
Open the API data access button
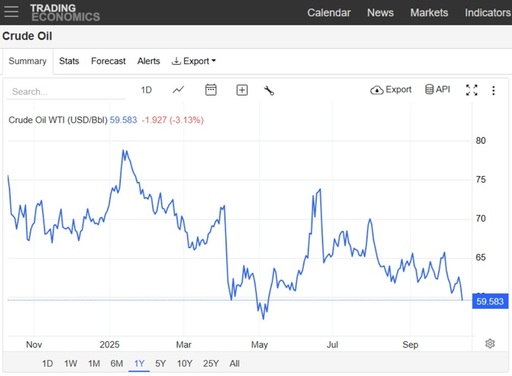coord(437,89)
